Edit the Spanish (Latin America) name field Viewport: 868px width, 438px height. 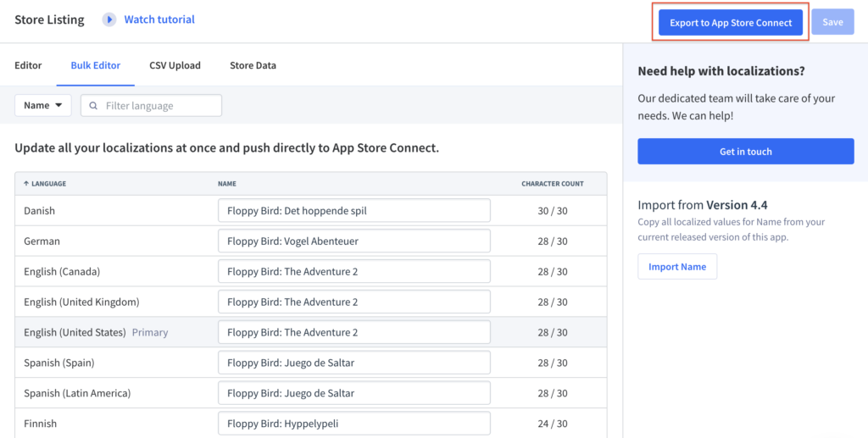point(354,393)
